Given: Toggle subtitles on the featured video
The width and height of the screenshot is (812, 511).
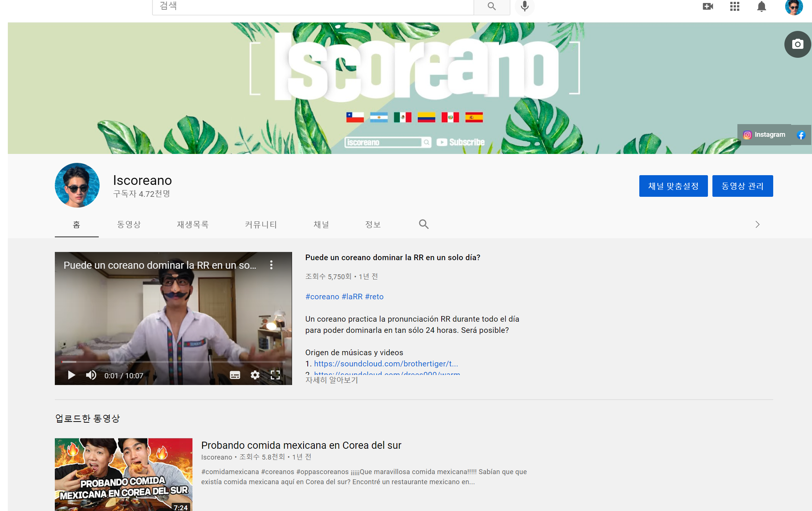Looking at the screenshot, I should (x=235, y=375).
